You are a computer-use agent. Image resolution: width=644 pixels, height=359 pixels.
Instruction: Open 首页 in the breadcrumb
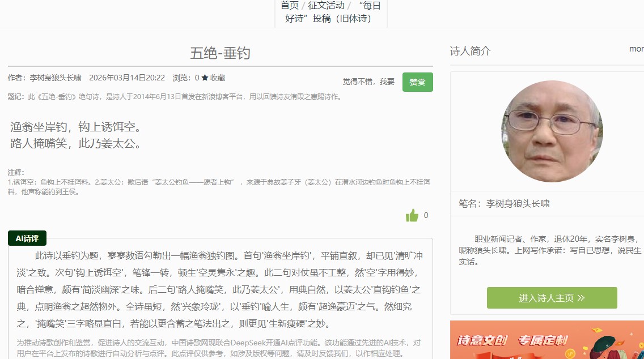coord(290,5)
